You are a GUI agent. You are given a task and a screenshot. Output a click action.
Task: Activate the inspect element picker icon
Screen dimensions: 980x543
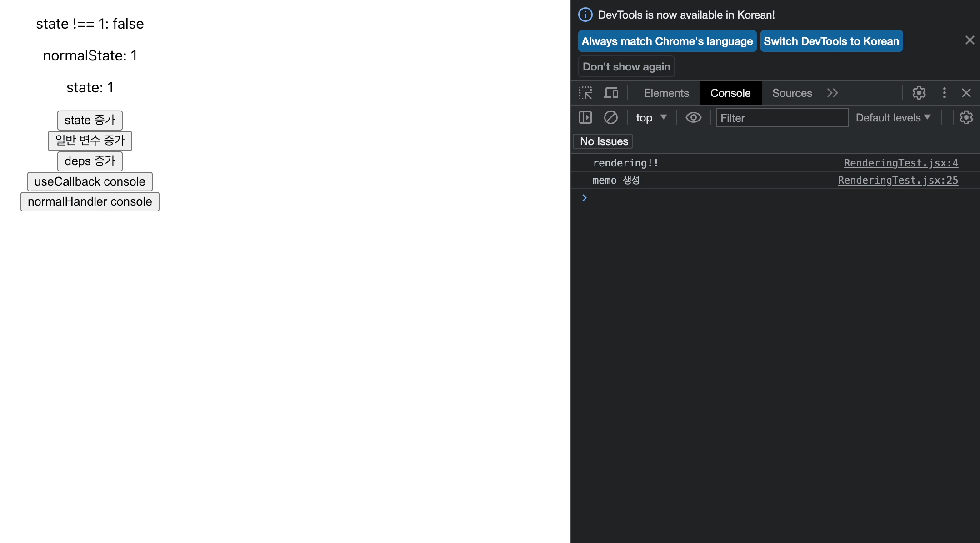[585, 93]
